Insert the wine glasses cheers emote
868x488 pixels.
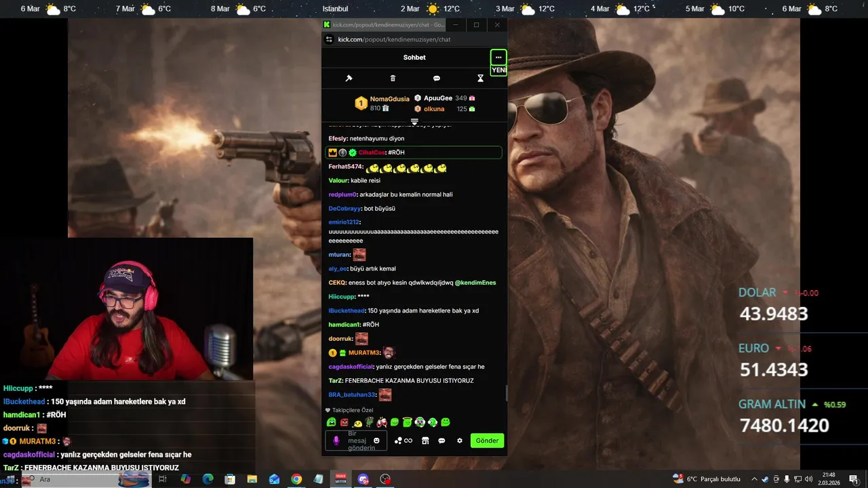tap(382, 422)
